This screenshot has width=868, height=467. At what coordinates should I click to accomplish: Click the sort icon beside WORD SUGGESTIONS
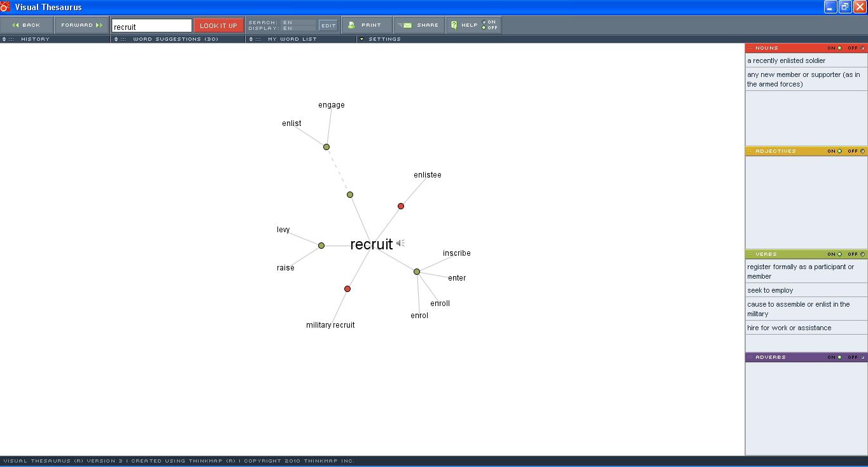[x=116, y=39]
